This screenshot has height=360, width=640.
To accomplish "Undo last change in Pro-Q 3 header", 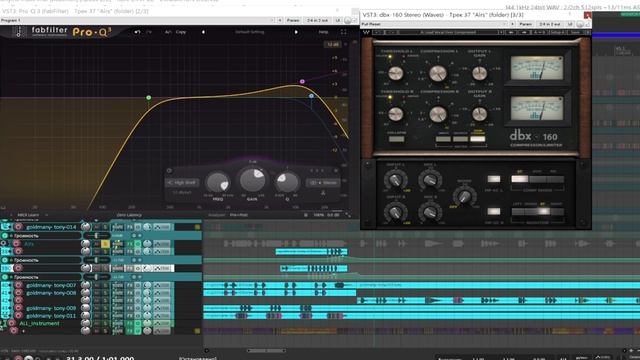I will [x=137, y=32].
